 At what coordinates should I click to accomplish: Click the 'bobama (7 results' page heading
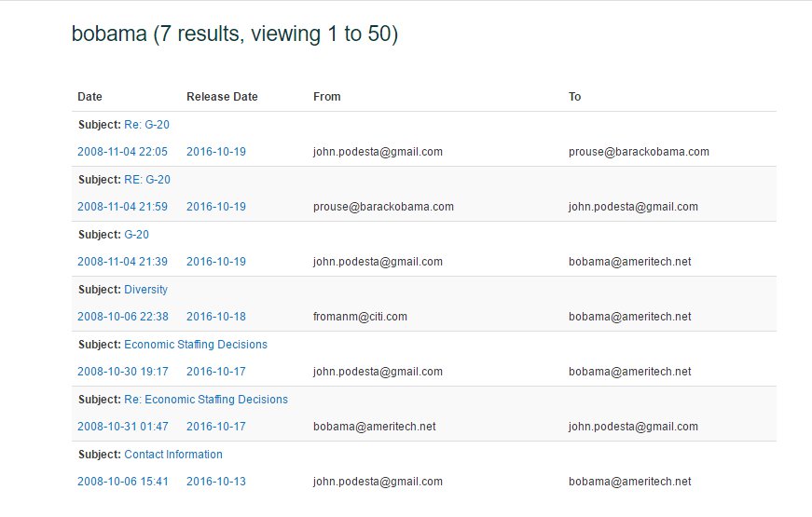pos(235,34)
